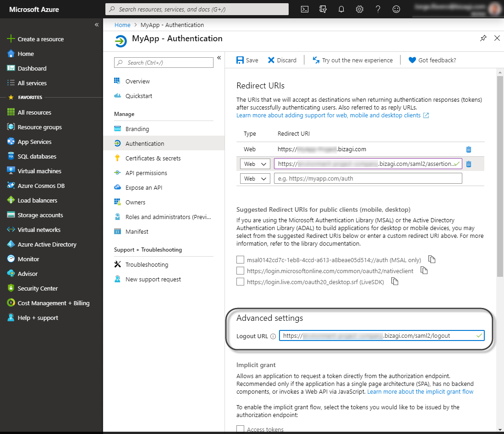Click Got feedback? button
504x434 pixels.
[432, 60]
